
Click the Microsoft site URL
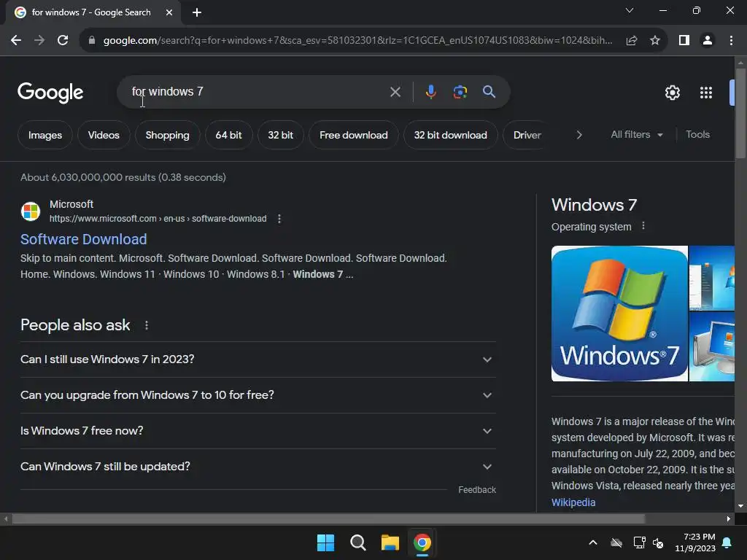[x=158, y=219]
